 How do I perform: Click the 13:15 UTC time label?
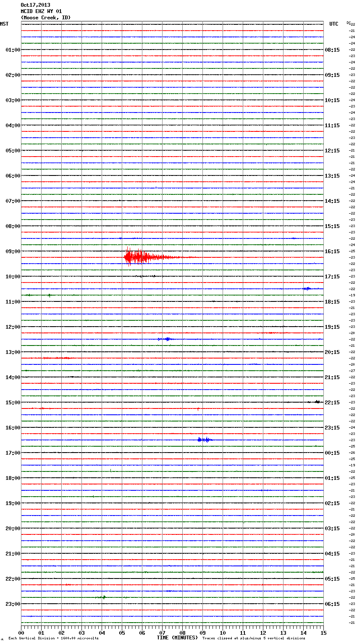332,176
